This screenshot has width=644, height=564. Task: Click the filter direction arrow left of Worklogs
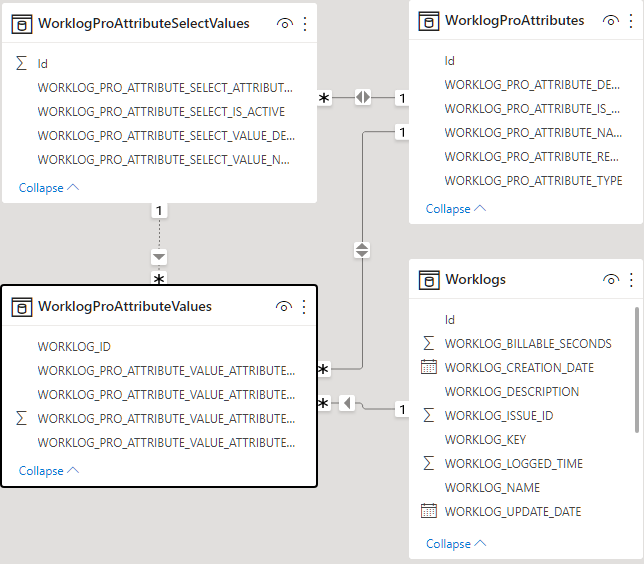tap(347, 403)
